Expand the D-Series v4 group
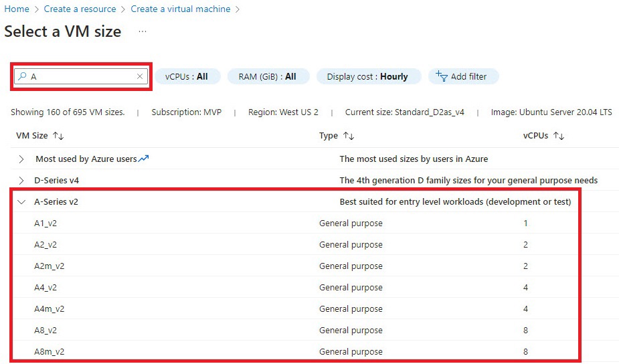The image size is (619, 364). pos(21,181)
